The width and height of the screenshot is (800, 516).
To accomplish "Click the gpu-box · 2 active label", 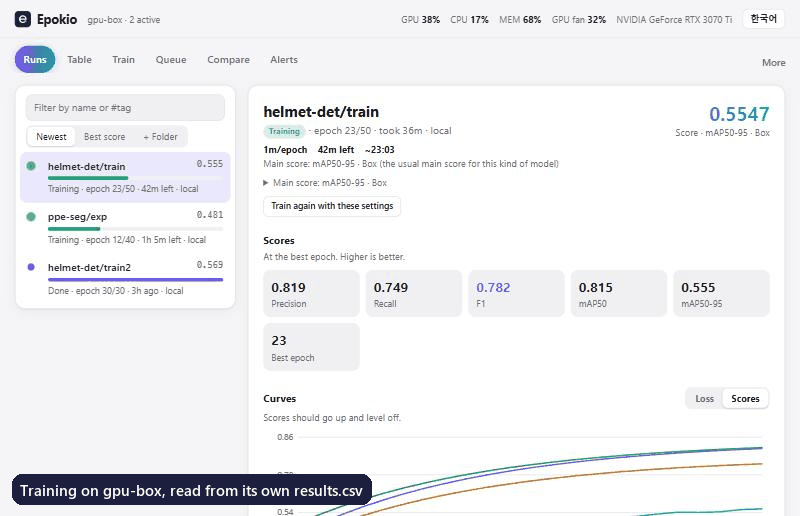I will pos(124,20).
